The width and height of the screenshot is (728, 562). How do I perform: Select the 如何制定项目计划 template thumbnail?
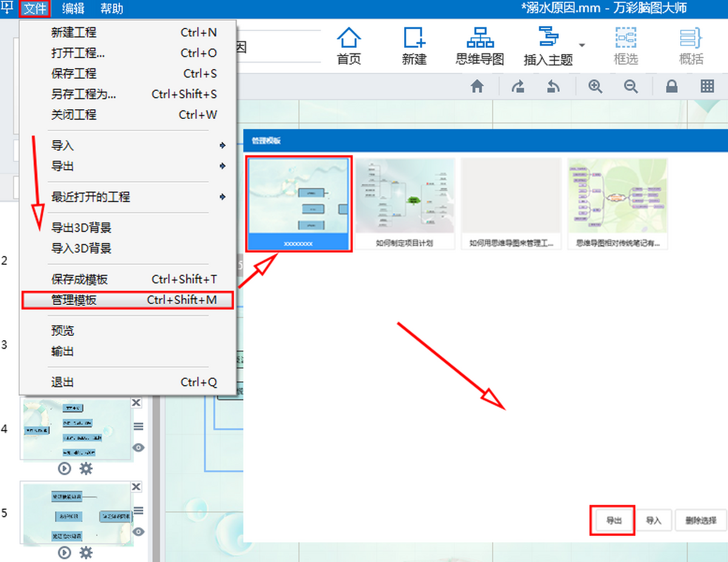tap(405, 203)
